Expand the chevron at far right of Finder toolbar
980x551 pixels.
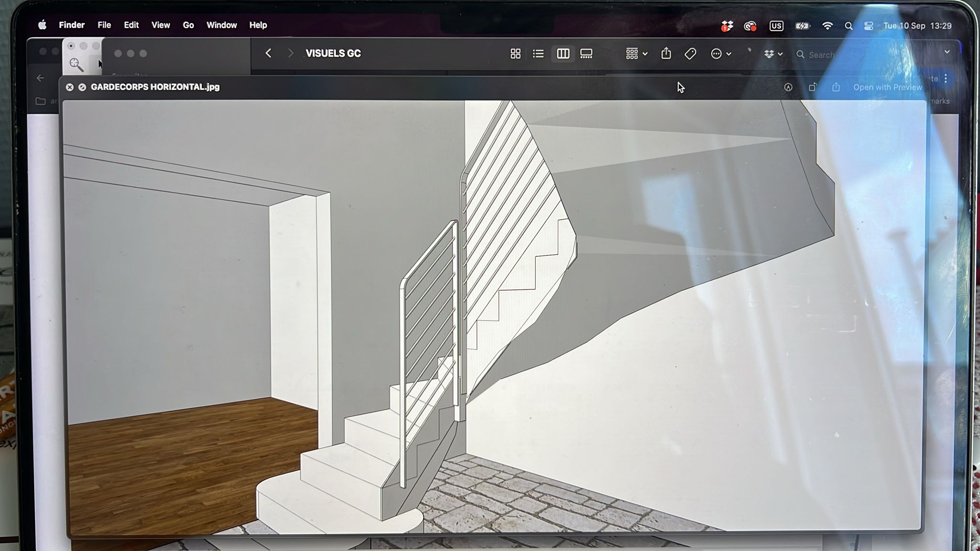[947, 52]
